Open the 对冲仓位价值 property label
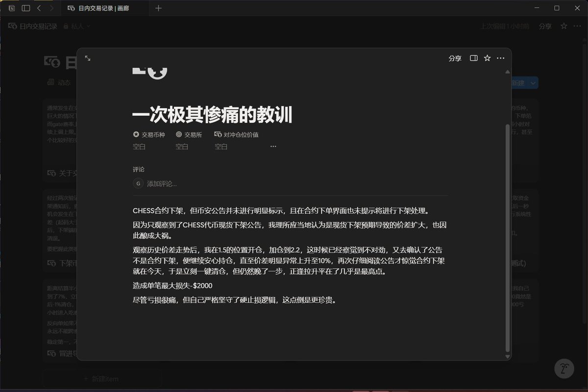Viewport: 588px width, 392px height. tap(237, 134)
